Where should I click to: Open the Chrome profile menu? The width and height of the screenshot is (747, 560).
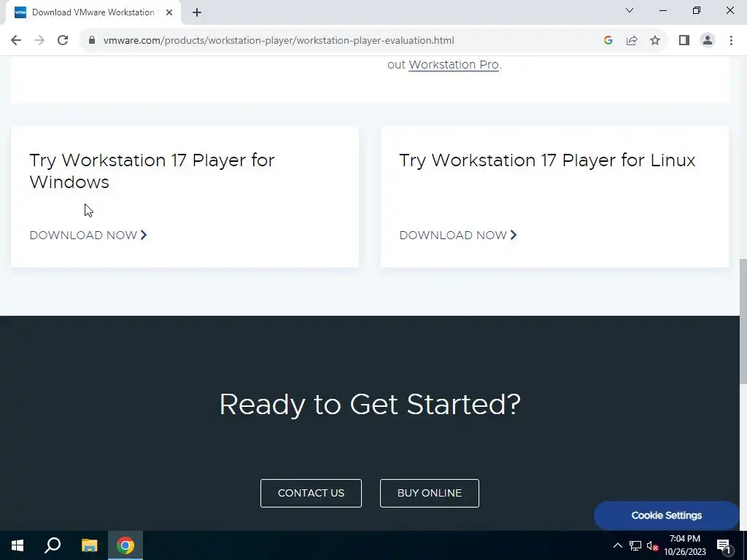click(x=708, y=41)
